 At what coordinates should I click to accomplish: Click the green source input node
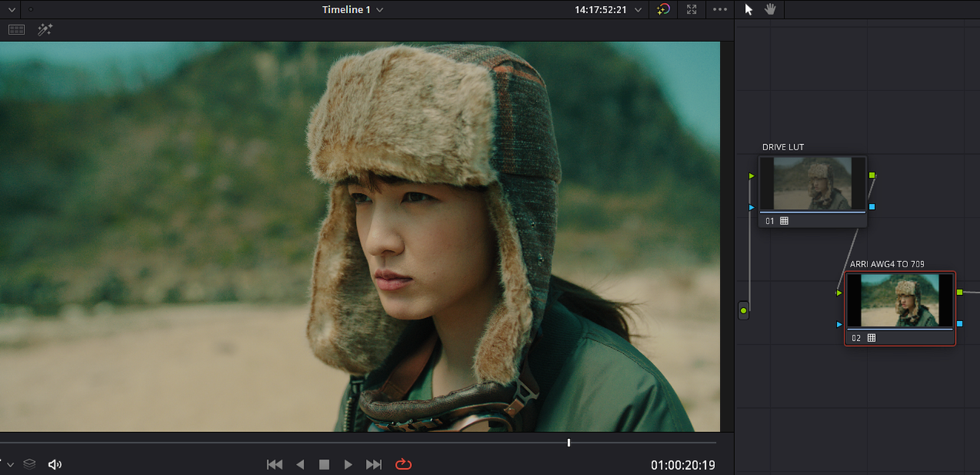point(743,311)
